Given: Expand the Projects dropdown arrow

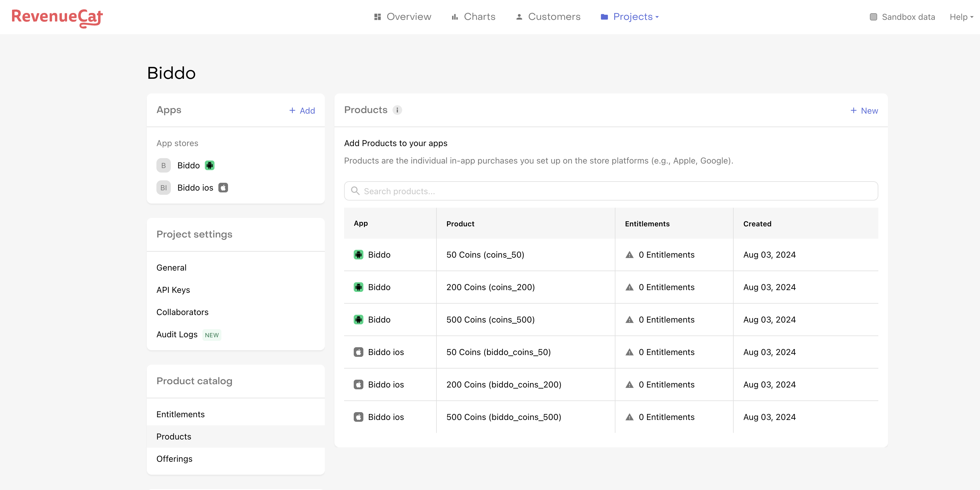Looking at the screenshot, I should (x=657, y=17).
